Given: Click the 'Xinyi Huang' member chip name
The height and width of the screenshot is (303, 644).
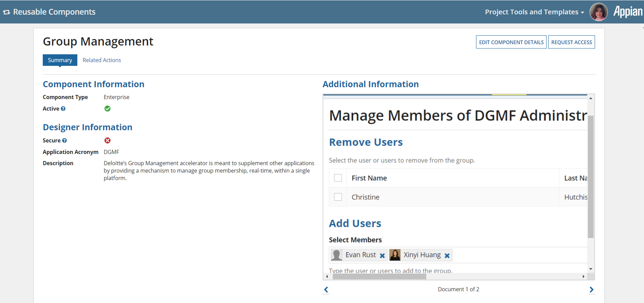Looking at the screenshot, I should [422, 255].
